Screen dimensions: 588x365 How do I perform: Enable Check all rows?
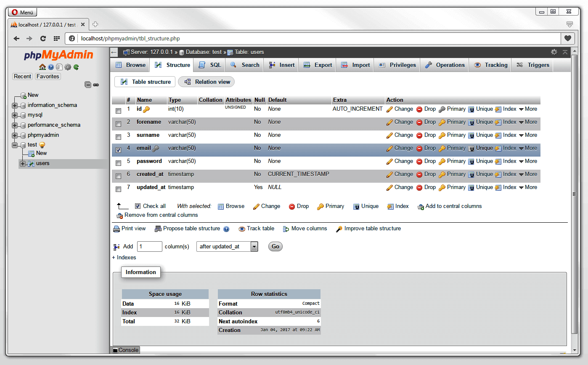point(138,206)
